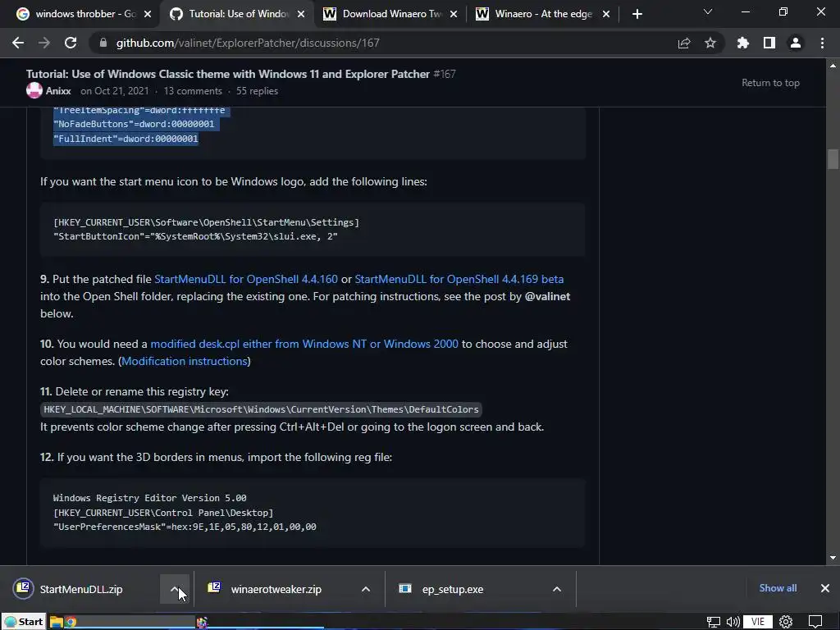The width and height of the screenshot is (840, 630).
Task: Expand options for winaerotweaker.zip download
Action: pos(366,589)
